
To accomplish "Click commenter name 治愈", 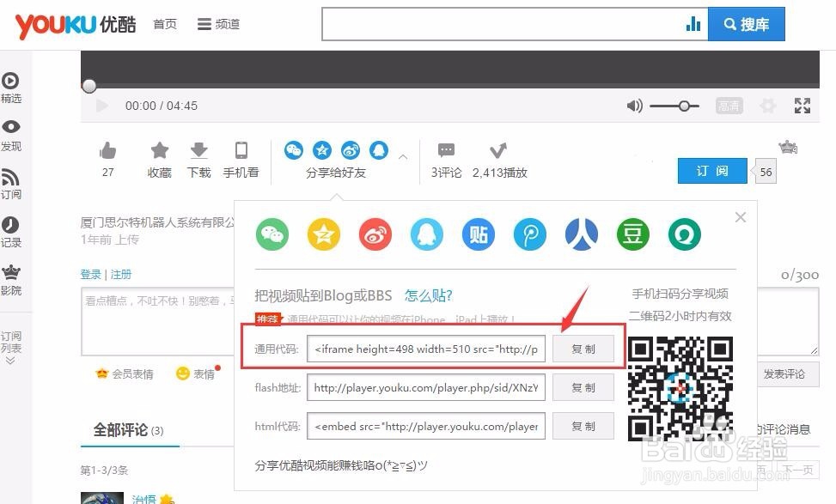I will click(144, 499).
